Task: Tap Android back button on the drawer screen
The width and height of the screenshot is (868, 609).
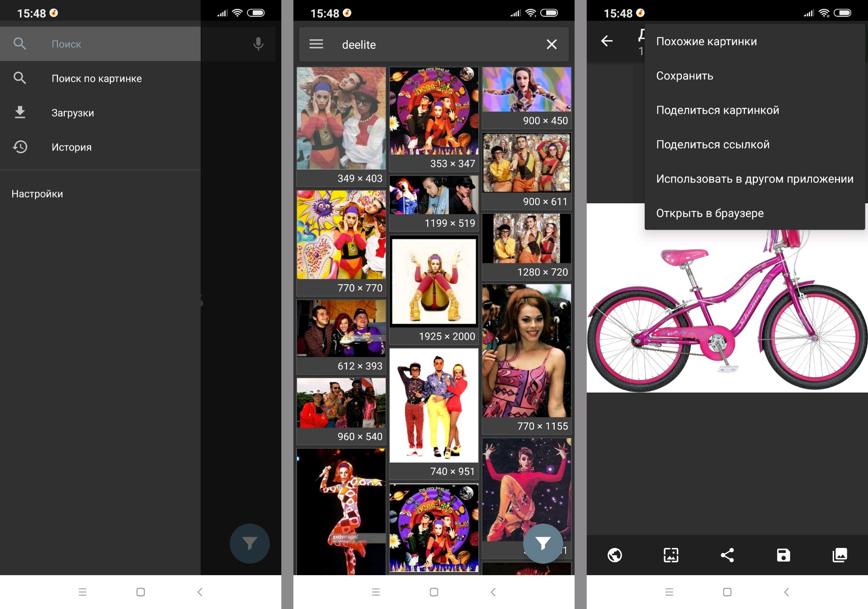Action: [x=200, y=592]
